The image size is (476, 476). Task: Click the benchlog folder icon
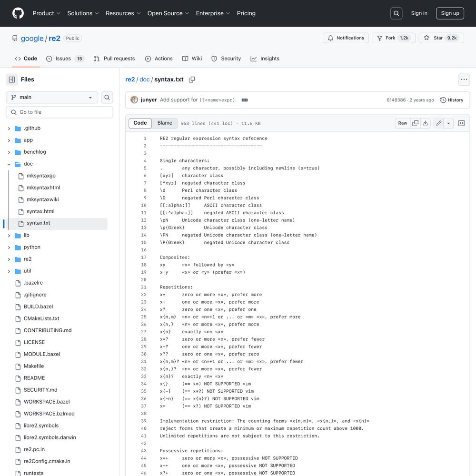pyautogui.click(x=18, y=152)
